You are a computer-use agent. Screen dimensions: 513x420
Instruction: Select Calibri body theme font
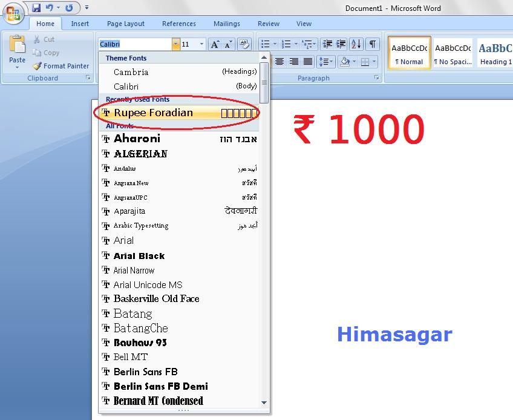[179, 86]
